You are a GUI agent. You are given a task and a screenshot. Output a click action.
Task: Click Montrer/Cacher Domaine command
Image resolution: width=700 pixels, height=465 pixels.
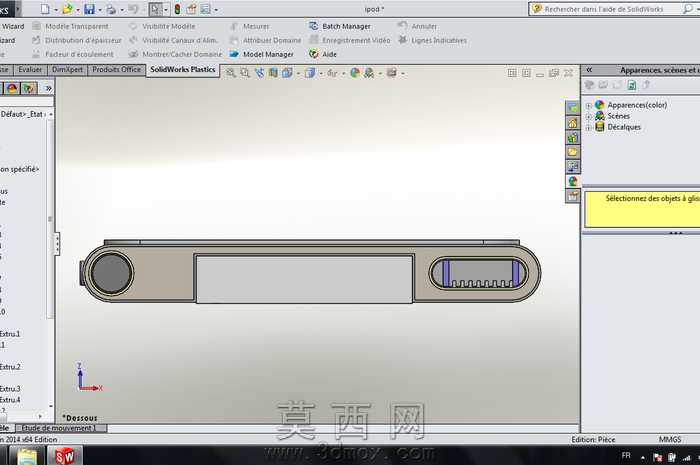click(x=175, y=54)
